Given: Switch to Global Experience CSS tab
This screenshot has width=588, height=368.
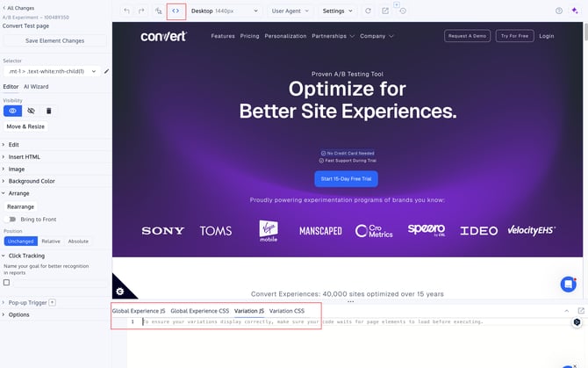Looking at the screenshot, I should (199, 311).
